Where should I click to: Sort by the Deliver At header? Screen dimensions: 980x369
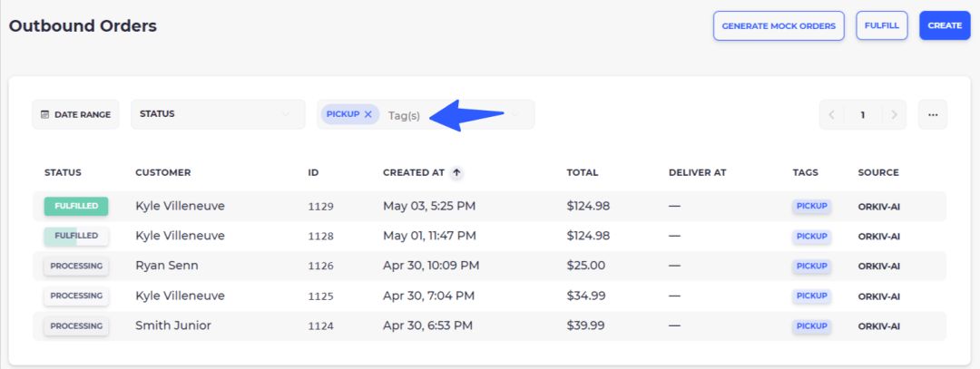click(x=698, y=173)
